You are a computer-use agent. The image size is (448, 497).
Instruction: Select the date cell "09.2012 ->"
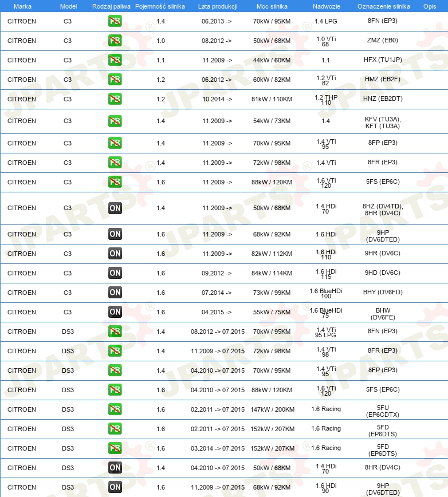tap(217, 273)
